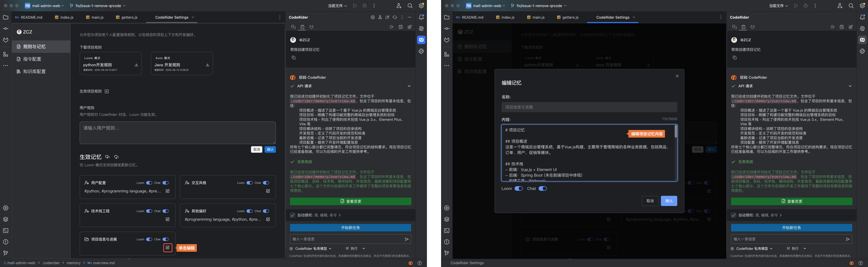Screen dimensions: 868x267
Task: Click 确认 in the 编辑记忆 dialog
Action: 669,201
